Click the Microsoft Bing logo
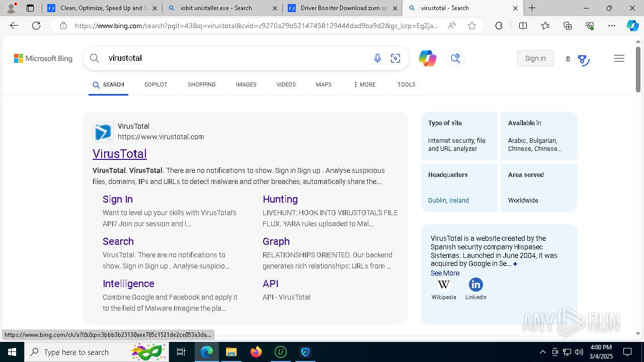The height and width of the screenshot is (362, 644). (43, 58)
